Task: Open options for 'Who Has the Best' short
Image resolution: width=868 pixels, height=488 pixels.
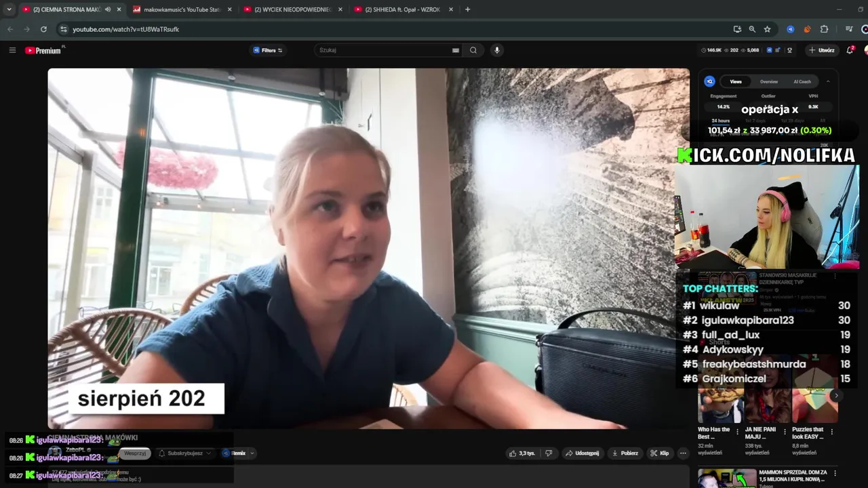Action: click(x=737, y=432)
